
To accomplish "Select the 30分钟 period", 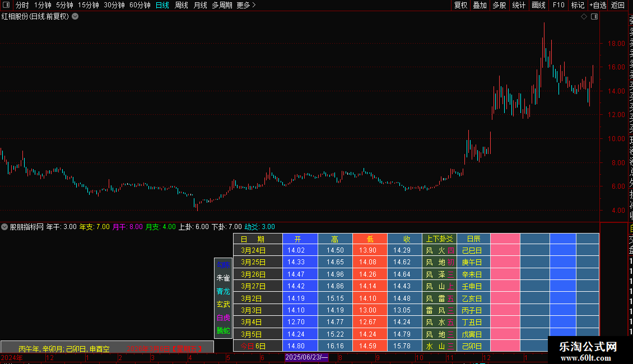I will click(114, 5).
